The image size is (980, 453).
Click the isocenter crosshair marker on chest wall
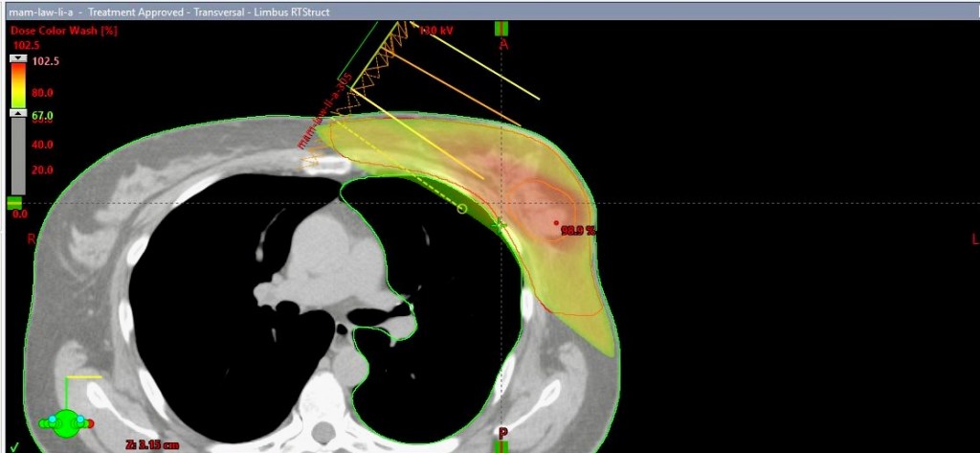[x=497, y=224]
